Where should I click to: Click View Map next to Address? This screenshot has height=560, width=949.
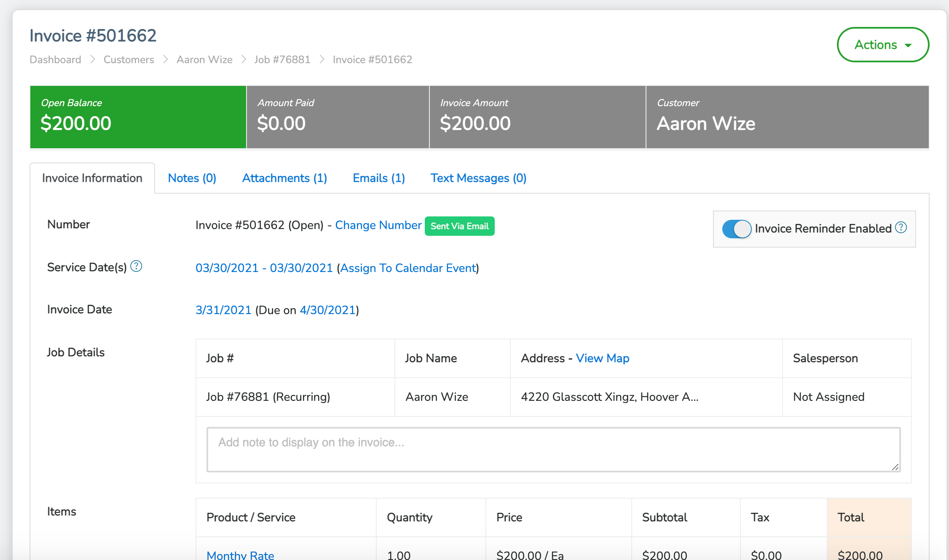(x=603, y=358)
